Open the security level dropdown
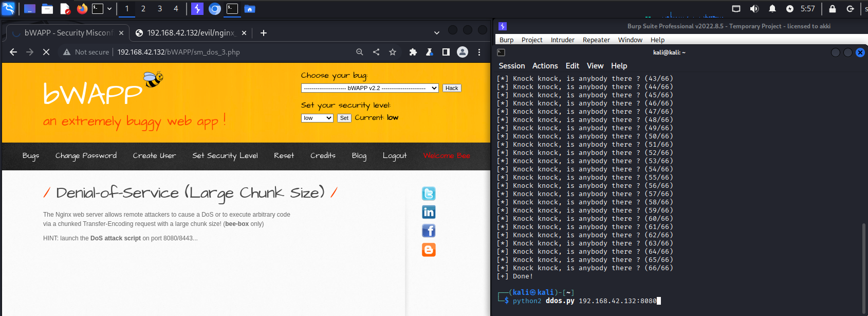Viewport: 868px width, 316px height. click(317, 118)
